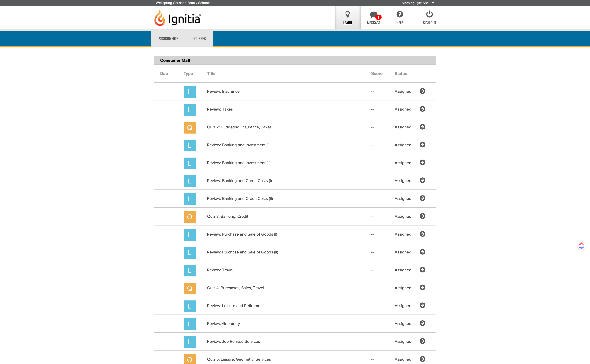Click the arrow for Banking and Credit Costs (II)
590x364 pixels.
pyautogui.click(x=422, y=198)
